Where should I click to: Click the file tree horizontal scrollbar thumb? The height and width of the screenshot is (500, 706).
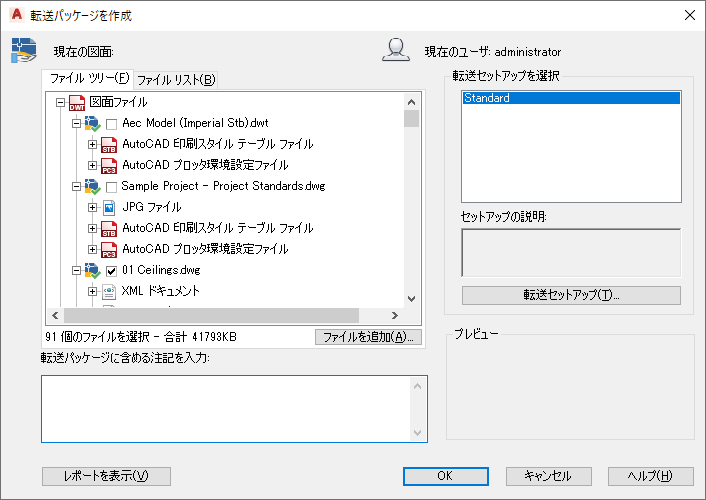[212, 315]
